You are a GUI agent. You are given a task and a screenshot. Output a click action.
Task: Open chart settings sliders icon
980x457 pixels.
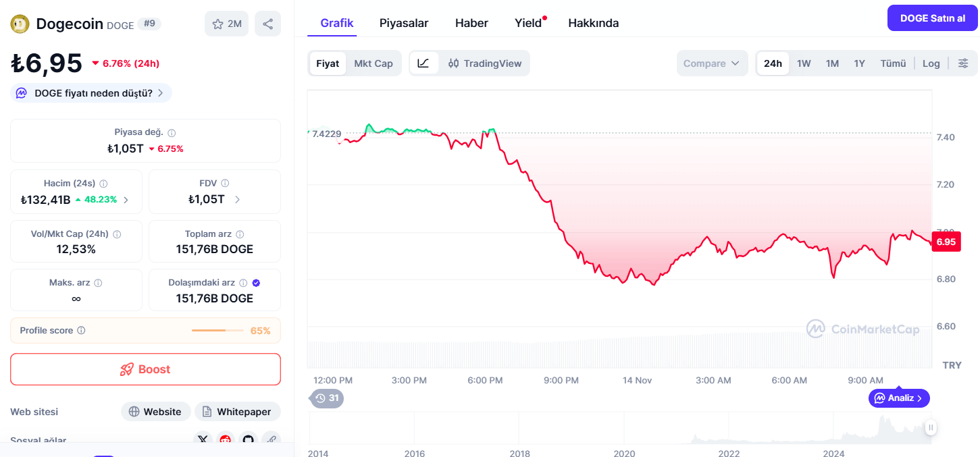(963, 63)
